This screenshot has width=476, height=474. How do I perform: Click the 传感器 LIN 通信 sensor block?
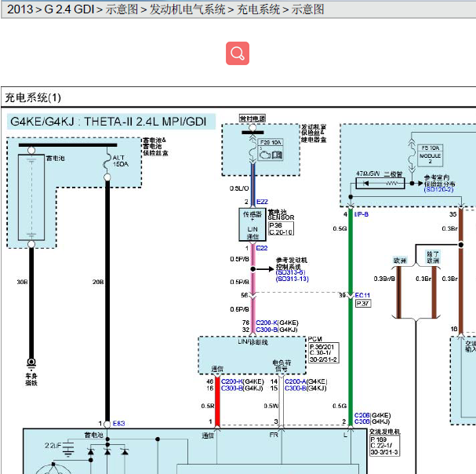point(253,225)
